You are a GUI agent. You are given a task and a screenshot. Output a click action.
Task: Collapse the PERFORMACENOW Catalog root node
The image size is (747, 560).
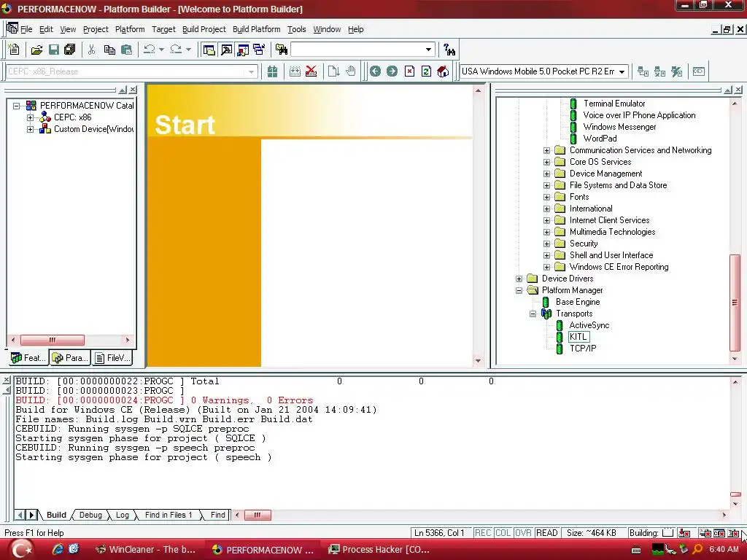point(16,106)
